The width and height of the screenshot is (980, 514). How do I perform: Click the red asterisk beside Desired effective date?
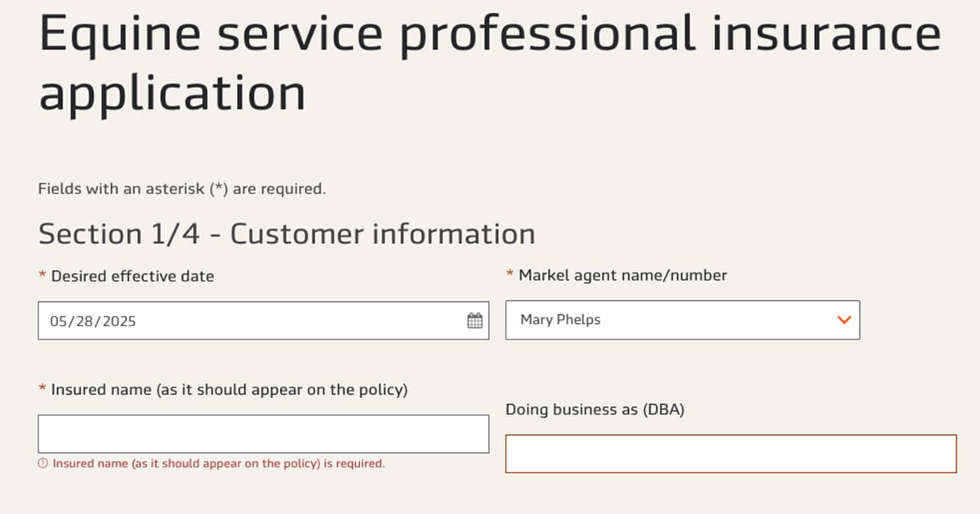point(42,276)
